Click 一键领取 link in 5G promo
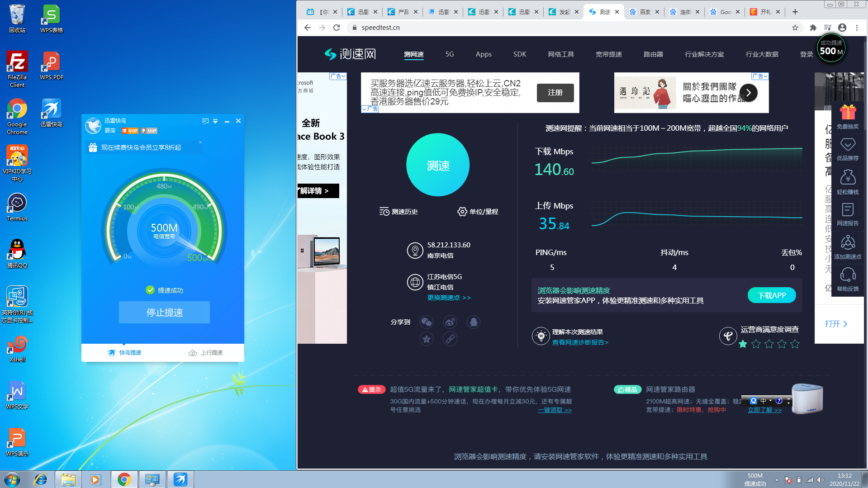 coord(555,410)
